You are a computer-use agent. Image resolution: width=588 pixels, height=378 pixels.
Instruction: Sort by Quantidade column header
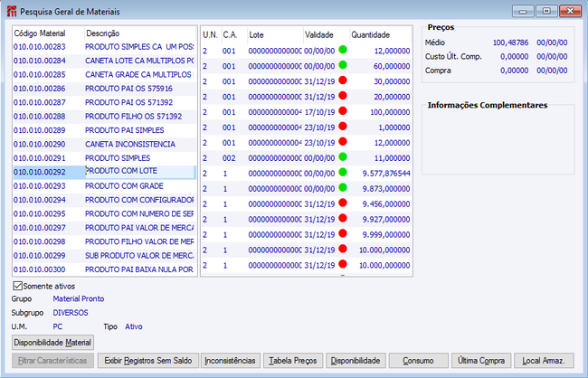tap(380, 35)
